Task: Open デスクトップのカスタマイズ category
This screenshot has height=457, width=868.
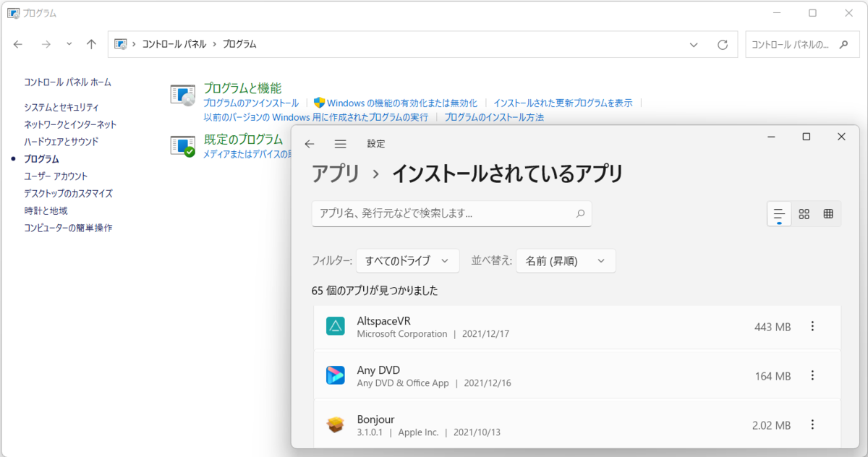Action: click(68, 194)
